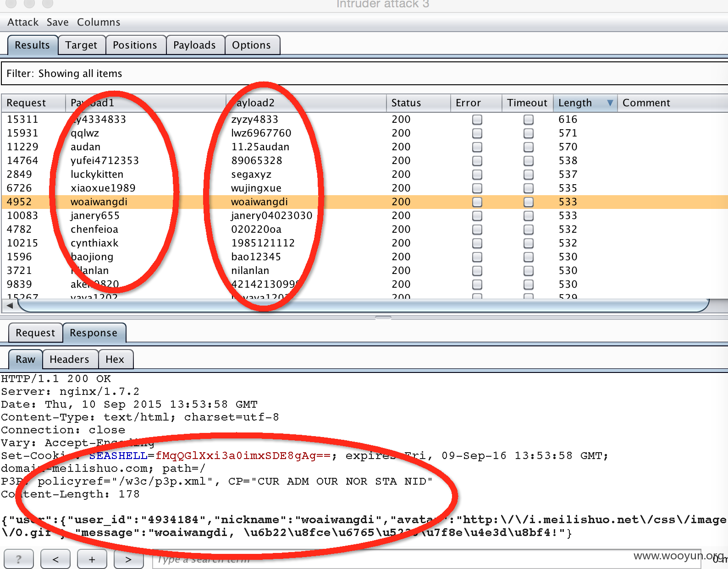Open the Columns menu
This screenshot has height=569, width=728.
pos(99,22)
